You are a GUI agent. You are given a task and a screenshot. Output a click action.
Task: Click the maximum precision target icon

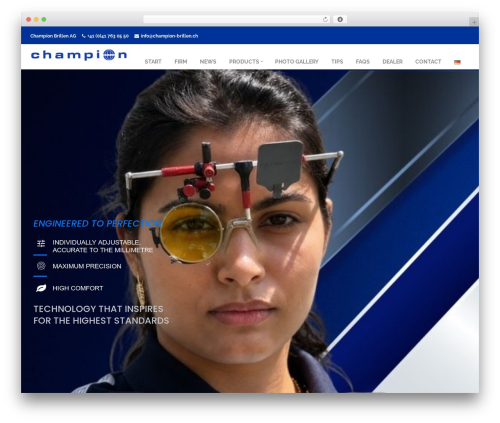coord(41,266)
